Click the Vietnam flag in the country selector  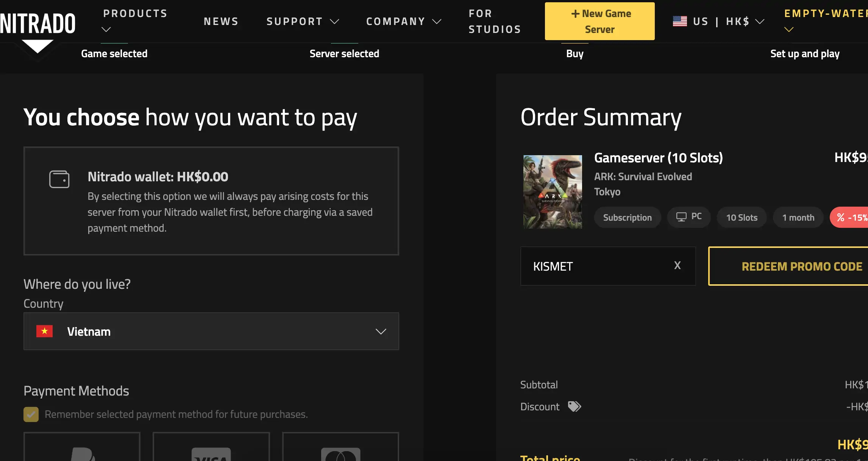coord(45,331)
